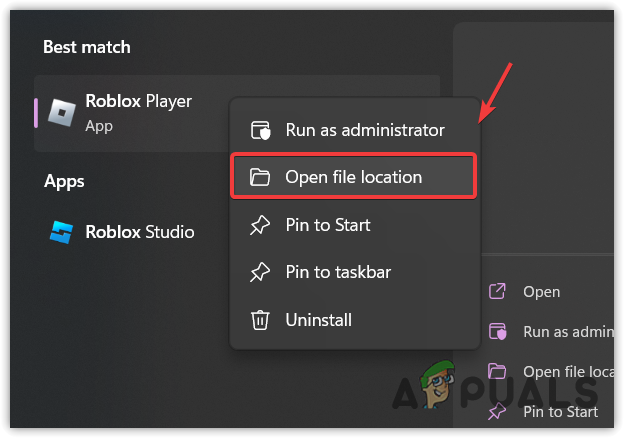Select Pin to taskbar menu entry
624x438 pixels.
coord(338,272)
